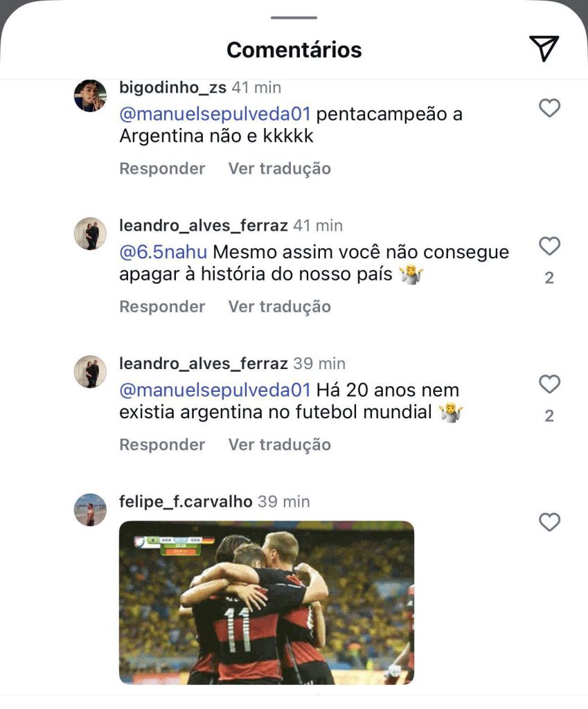Reply to the 'Há 20 anos' comment
Viewport: 588px width, 709px height.
pyautogui.click(x=162, y=444)
